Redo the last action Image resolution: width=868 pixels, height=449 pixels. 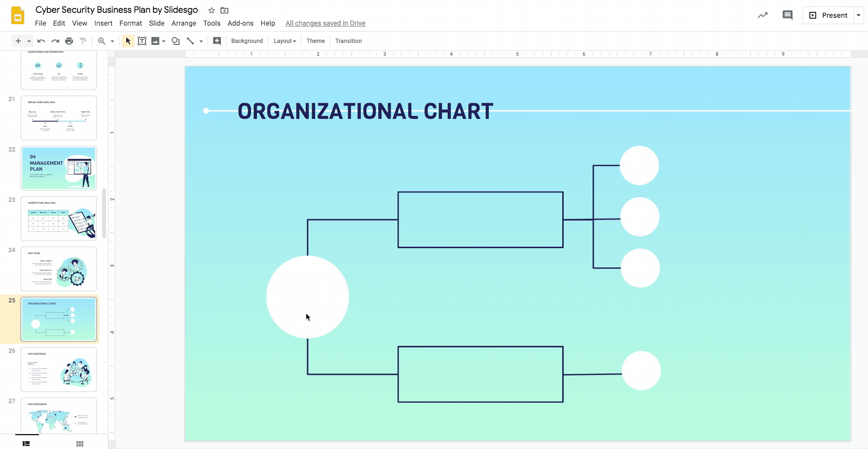tap(55, 41)
